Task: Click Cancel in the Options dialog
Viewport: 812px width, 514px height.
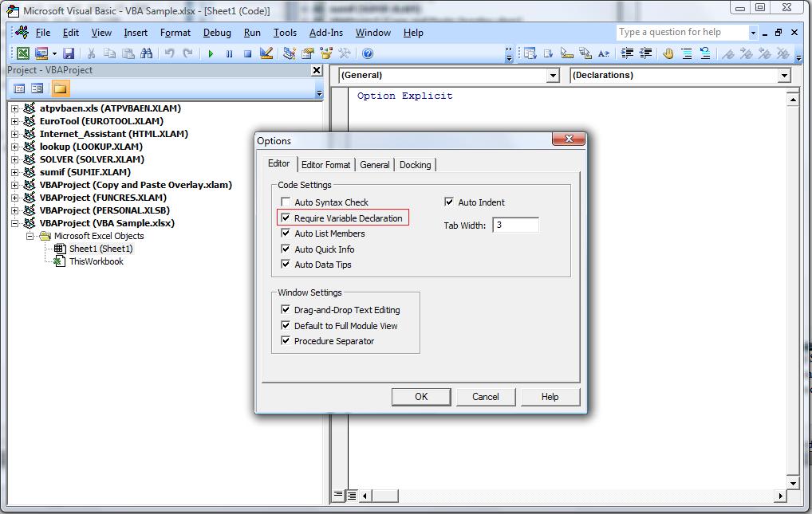Action: 485,397
